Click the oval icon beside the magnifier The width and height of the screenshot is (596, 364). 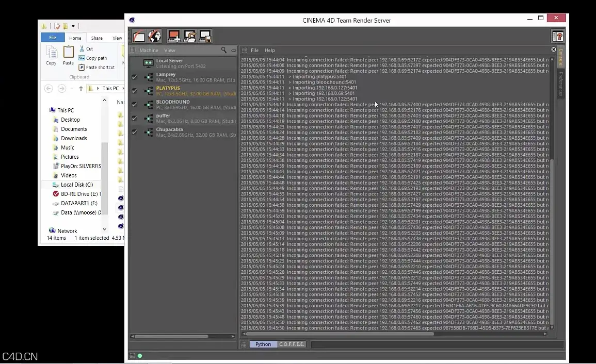pos(233,50)
